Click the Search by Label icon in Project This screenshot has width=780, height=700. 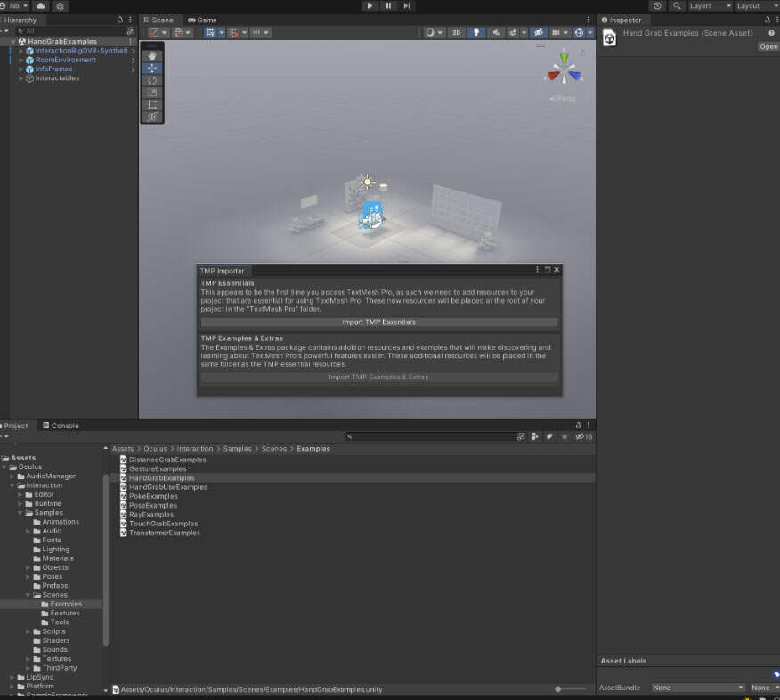point(549,437)
